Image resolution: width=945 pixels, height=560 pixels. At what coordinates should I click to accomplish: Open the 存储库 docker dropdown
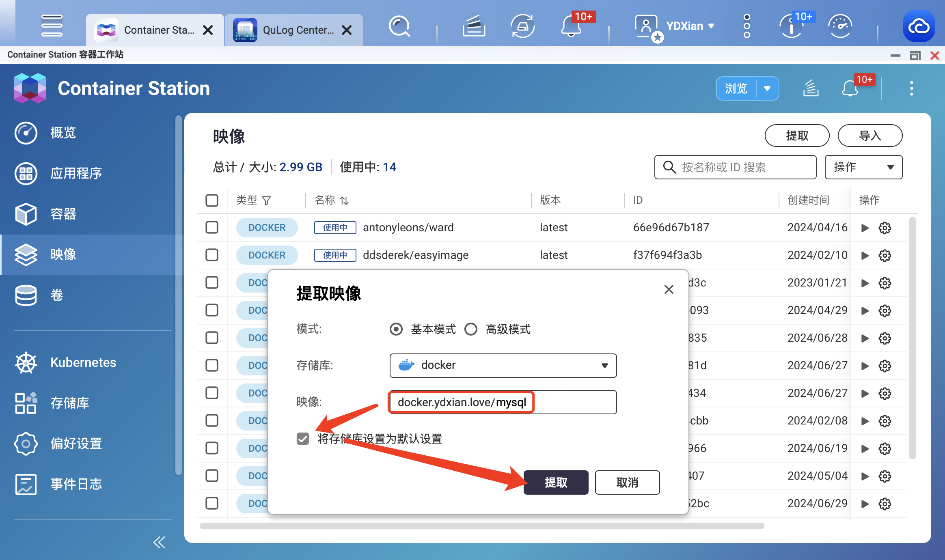[503, 365]
